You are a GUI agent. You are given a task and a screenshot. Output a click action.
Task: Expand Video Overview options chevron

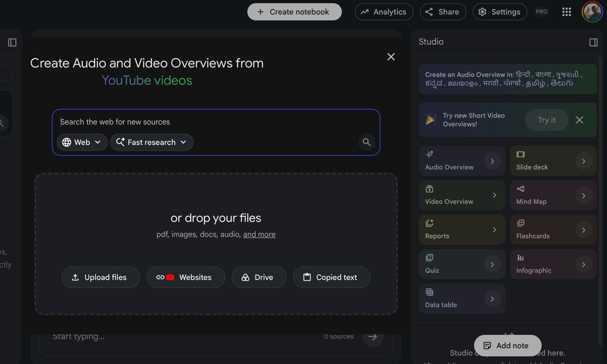click(494, 195)
